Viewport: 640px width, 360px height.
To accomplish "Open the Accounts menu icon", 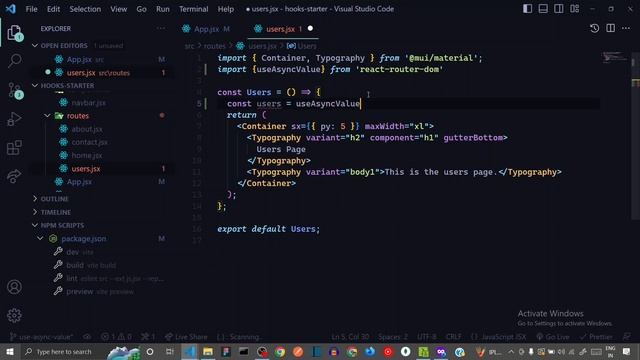I will click(14, 287).
